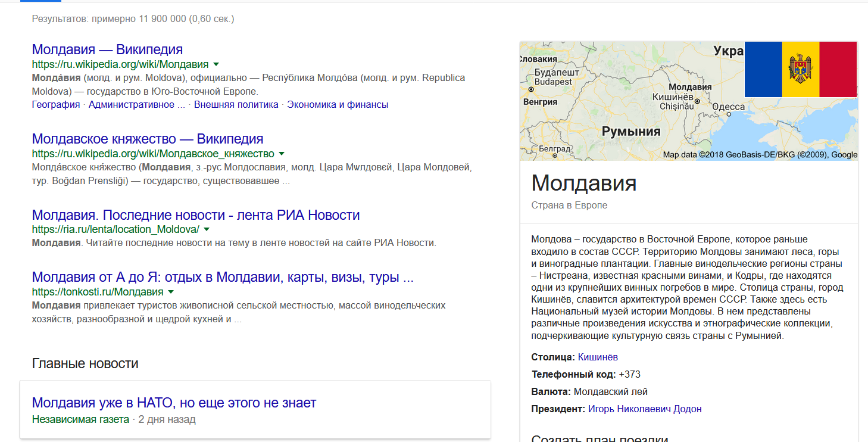The height and width of the screenshot is (442, 868).
Task: Click the green URL ru.wikipedia.org/wiki/Молдавское_княжество
Action: [153, 154]
